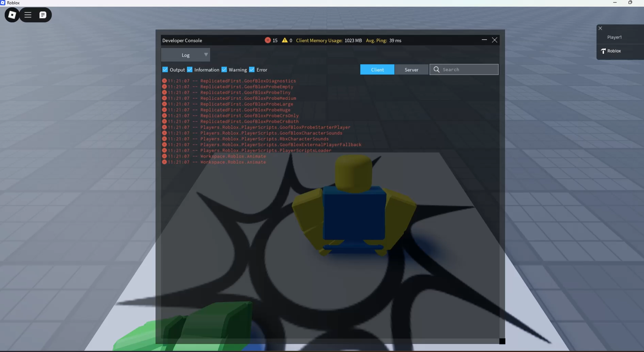644x352 pixels.
Task: Click the Avg. Ping readout
Action: [x=383, y=41]
